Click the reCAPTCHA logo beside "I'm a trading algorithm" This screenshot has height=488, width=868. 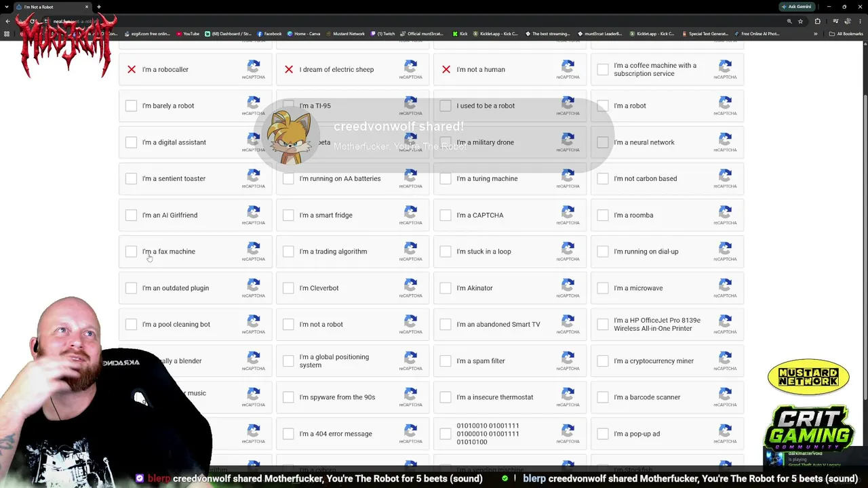pyautogui.click(x=411, y=249)
